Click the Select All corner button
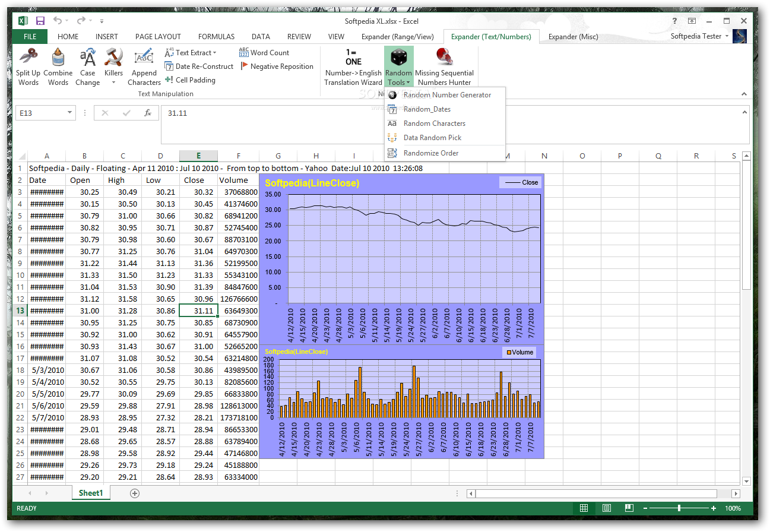 click(20, 156)
